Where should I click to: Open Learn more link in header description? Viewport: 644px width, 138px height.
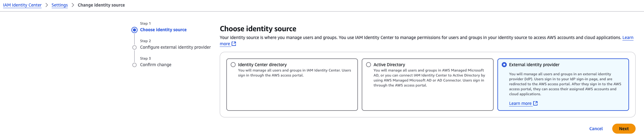pos(628,37)
